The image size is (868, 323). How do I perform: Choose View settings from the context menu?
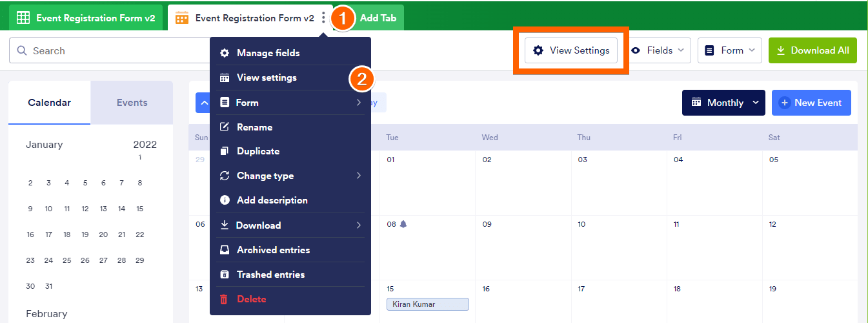pyautogui.click(x=267, y=78)
